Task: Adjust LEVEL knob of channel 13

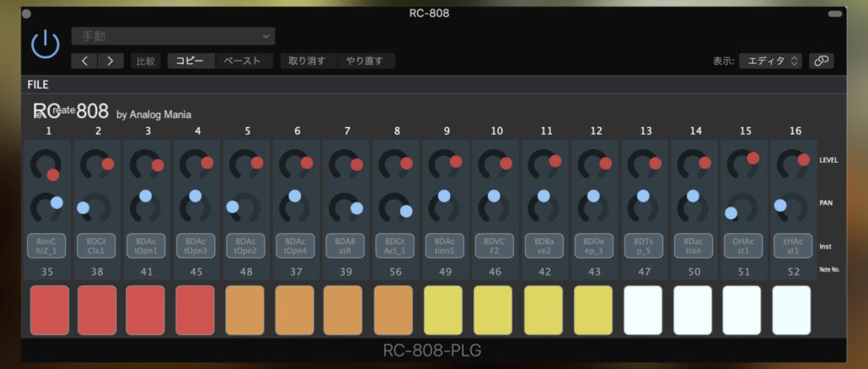Action: [x=643, y=165]
